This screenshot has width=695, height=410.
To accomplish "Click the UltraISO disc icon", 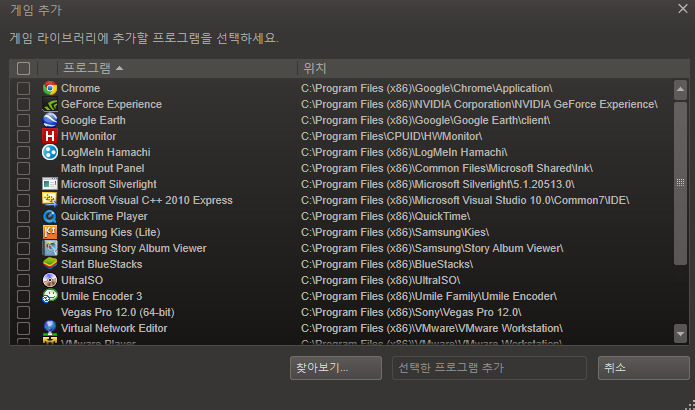I will 50,280.
